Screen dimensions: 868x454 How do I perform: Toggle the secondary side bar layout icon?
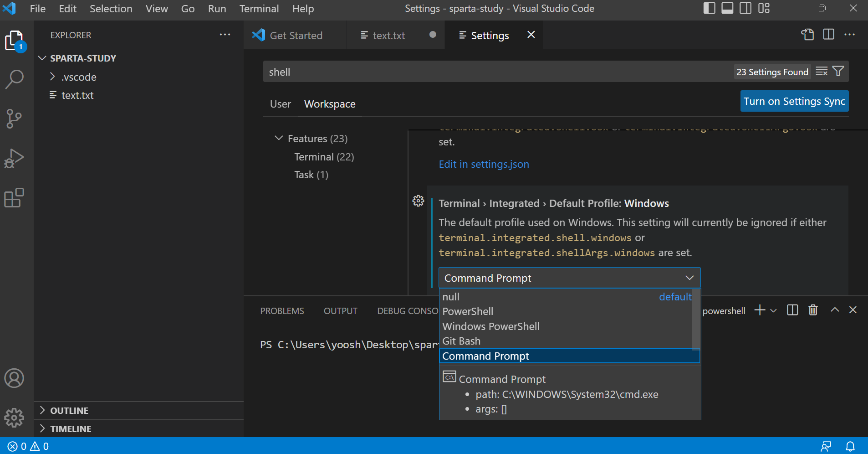click(745, 9)
